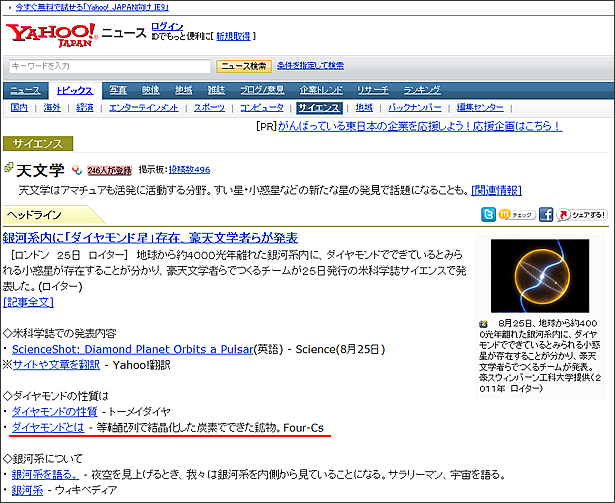This screenshot has width=615, height=503.
Task: Open the 経済 category
Action: (x=85, y=108)
